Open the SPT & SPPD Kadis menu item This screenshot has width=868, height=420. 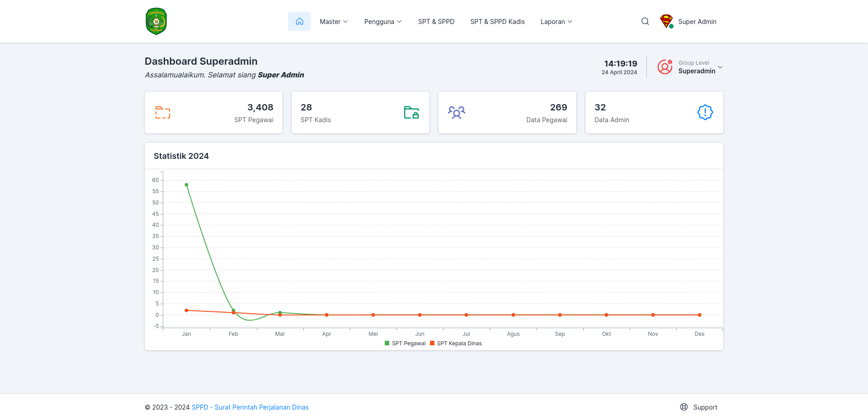497,22
